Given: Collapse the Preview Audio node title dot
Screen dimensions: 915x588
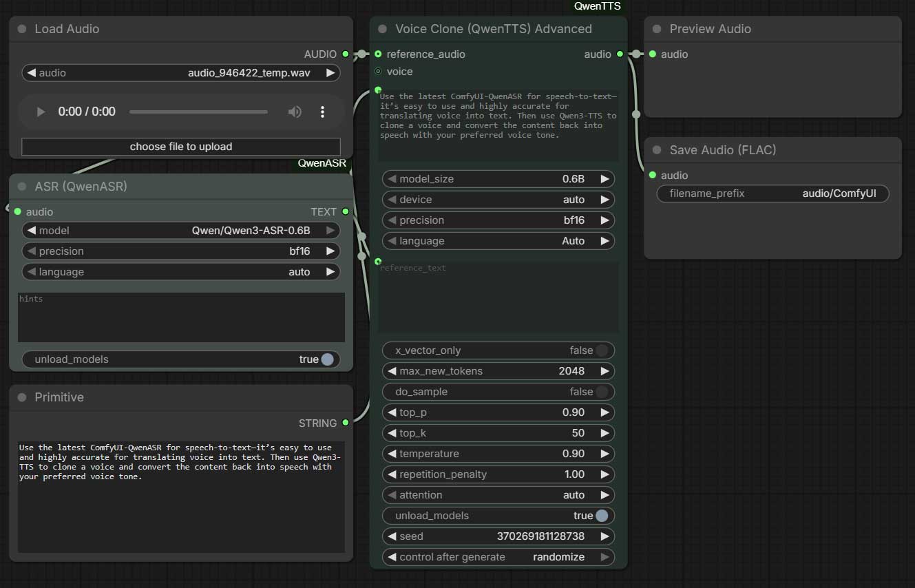Looking at the screenshot, I should point(656,29).
